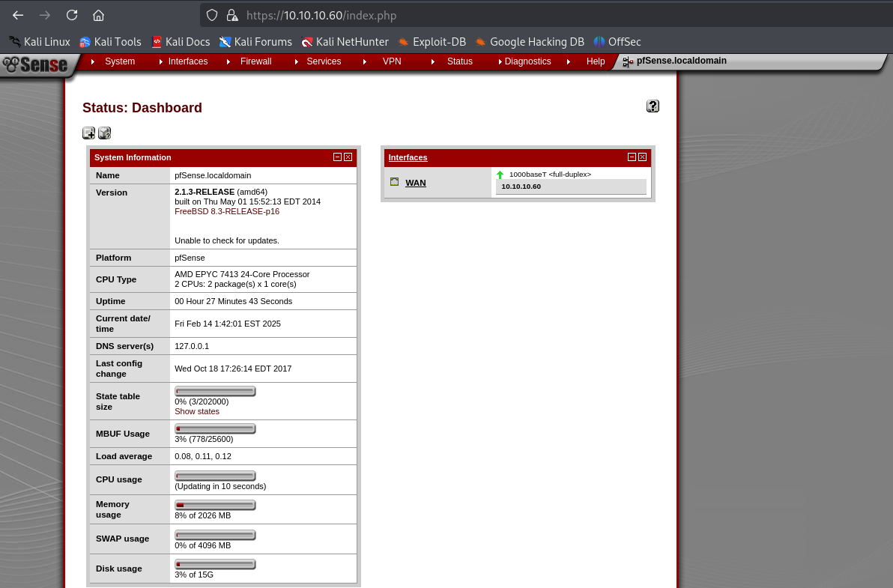Screen dimensions: 893x588
Task: Click the add widget plus icon
Action: pyautogui.click(x=88, y=133)
